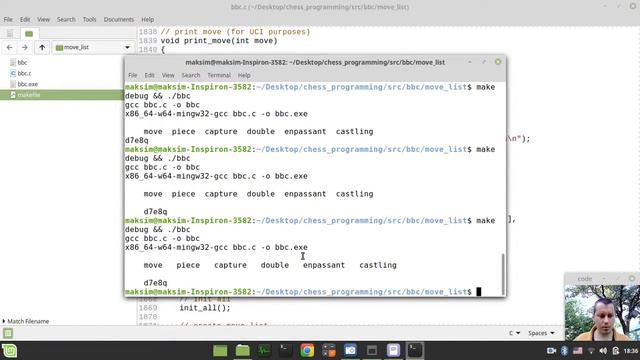Image resolution: width=640 pixels, height=360 pixels.
Task: Click the camera recording tray icon
Action: (x=551, y=351)
